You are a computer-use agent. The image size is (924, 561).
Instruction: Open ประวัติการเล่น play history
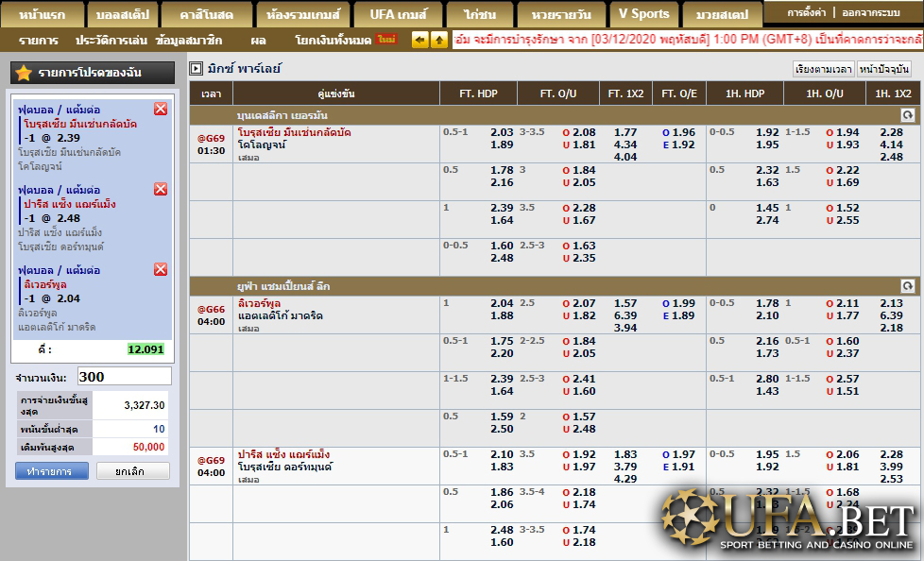[x=111, y=40]
